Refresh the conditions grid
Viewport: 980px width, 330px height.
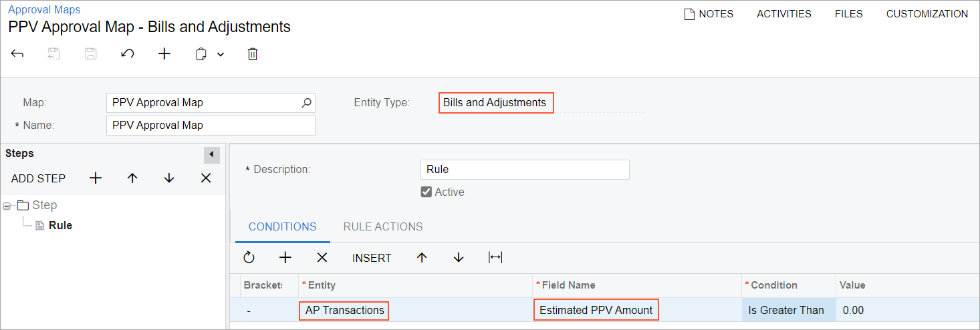pyautogui.click(x=249, y=258)
